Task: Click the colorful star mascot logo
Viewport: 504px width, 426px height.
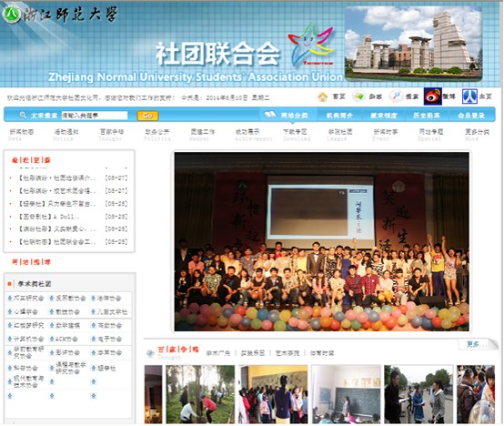Action: click(x=310, y=44)
